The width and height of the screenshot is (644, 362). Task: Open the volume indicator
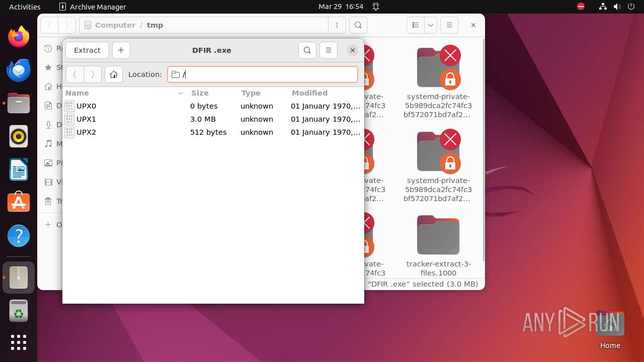[617, 7]
